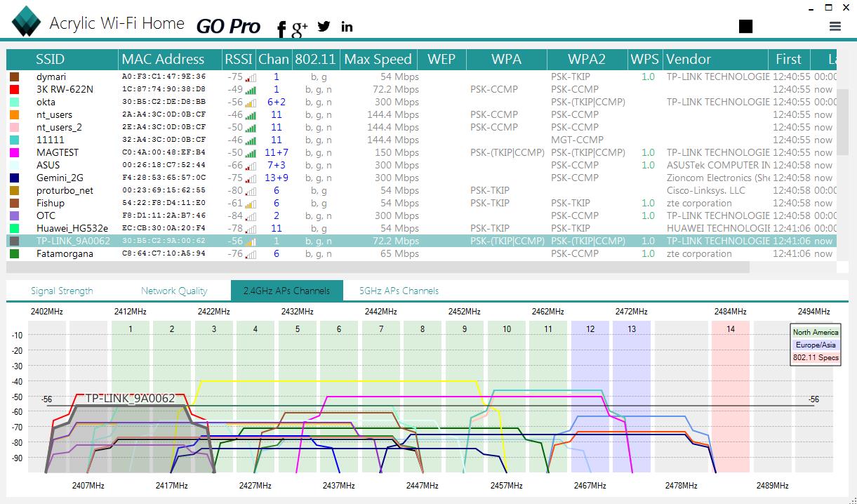Click the Facebook icon in header
This screenshot has width=857, height=504.
pyautogui.click(x=281, y=28)
